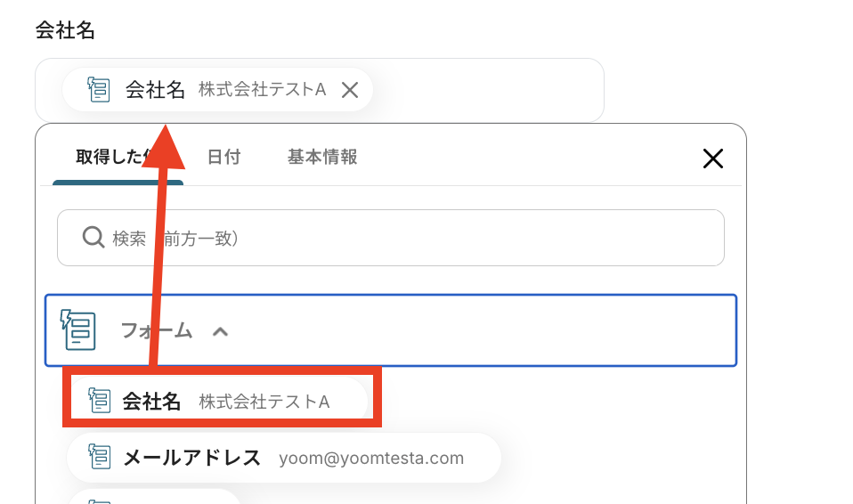The width and height of the screenshot is (853, 504).
Task: Switch to the 取得した値 tab
Action: (107, 158)
